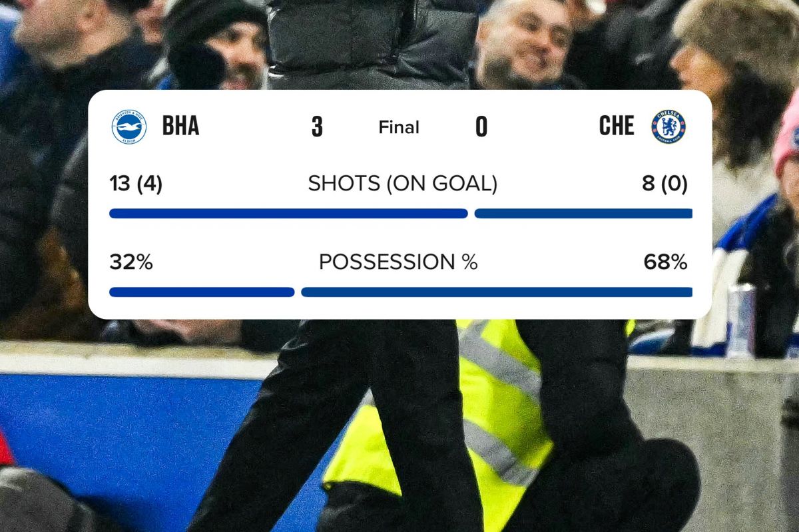Screen dimensions: 799x532
Task: Click the Brighton & Hove Albion crest
Action: pos(129,127)
